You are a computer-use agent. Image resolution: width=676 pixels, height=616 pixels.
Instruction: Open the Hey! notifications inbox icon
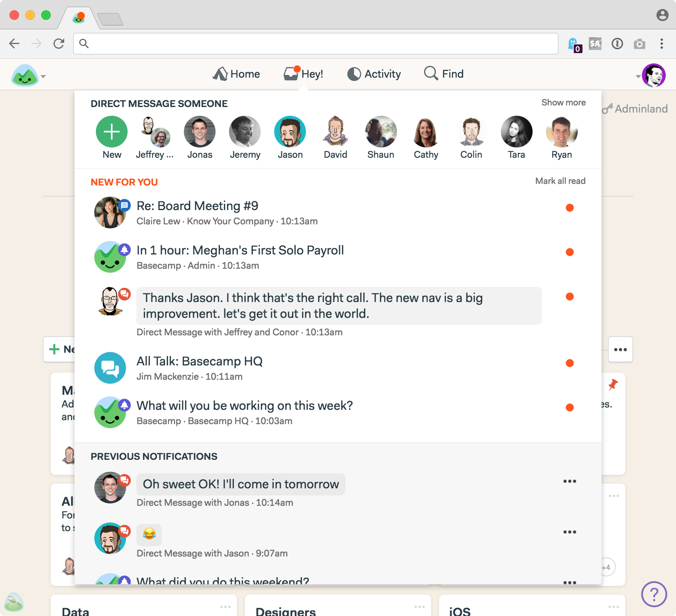coord(292,73)
